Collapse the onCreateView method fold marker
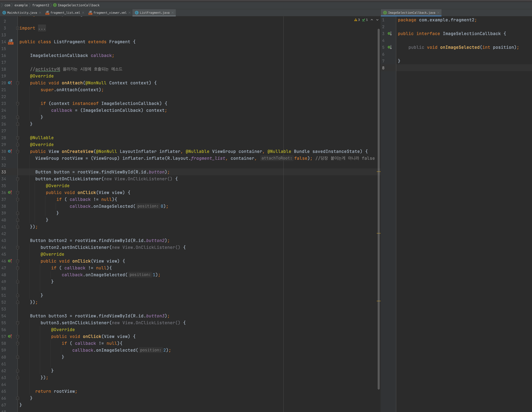 pos(18,151)
